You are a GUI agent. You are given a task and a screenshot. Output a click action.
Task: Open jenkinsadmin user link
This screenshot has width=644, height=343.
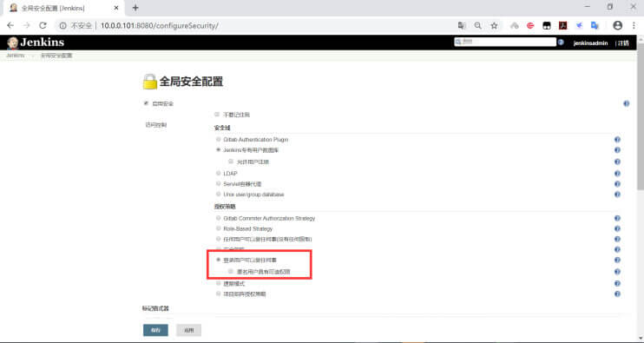point(590,43)
